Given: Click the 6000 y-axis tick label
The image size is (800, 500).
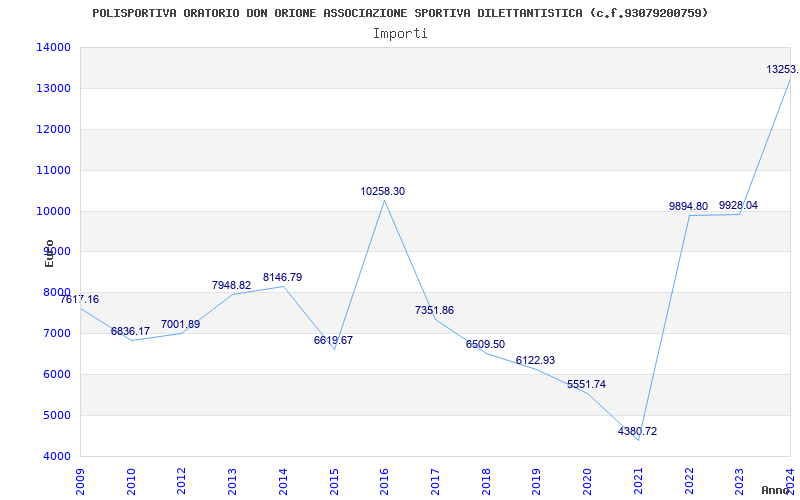Looking at the screenshot, I should click(57, 374).
